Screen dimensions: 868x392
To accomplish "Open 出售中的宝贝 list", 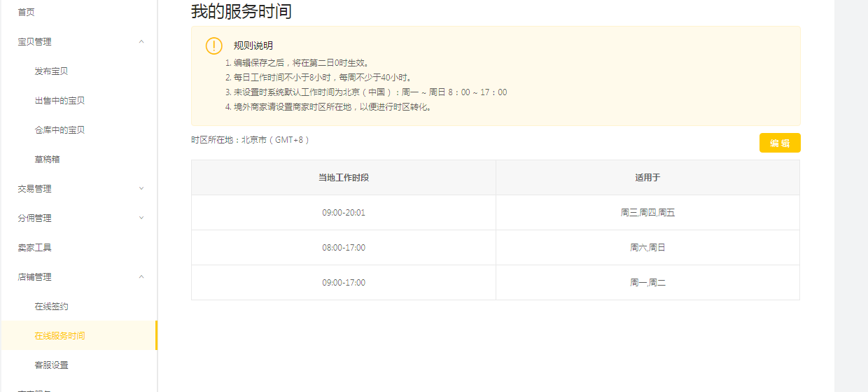I will click(59, 101).
